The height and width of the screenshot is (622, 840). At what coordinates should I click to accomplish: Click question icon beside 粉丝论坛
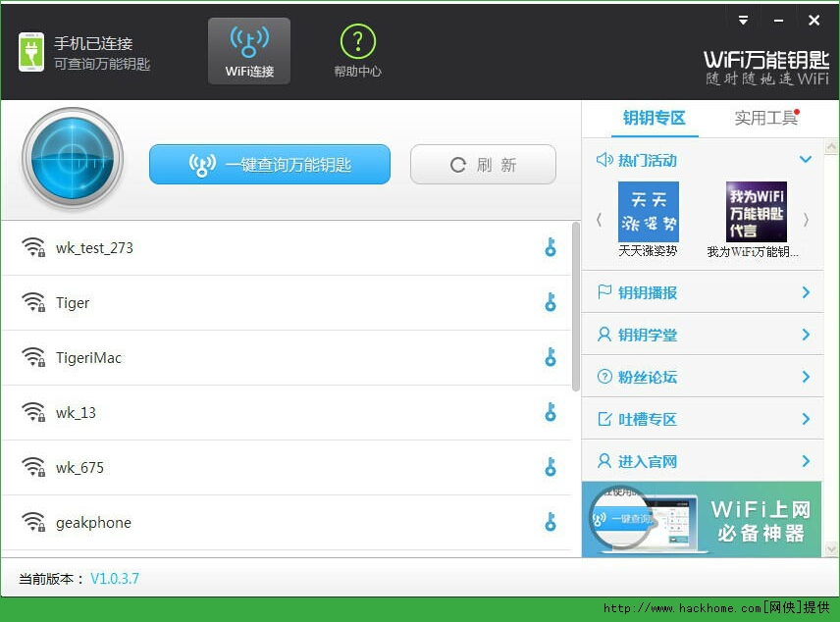pos(604,377)
